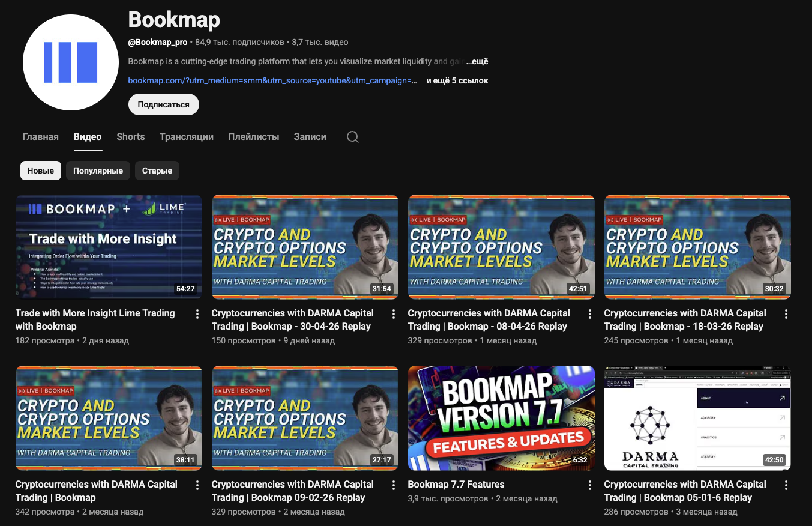Screen dimensions: 812x526
Task: Switch to the Главная tab
Action: coord(41,136)
